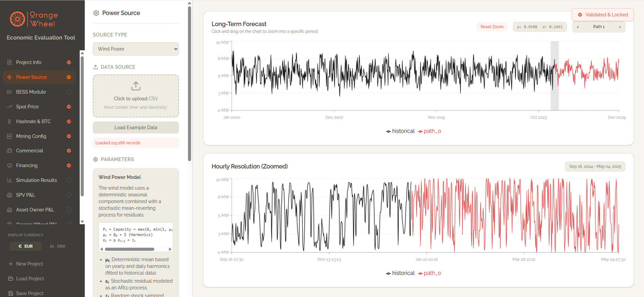Click the formula box horizontal scrollbar thumb
Screen dimensions: 644x297
pyautogui.click(x=129, y=249)
